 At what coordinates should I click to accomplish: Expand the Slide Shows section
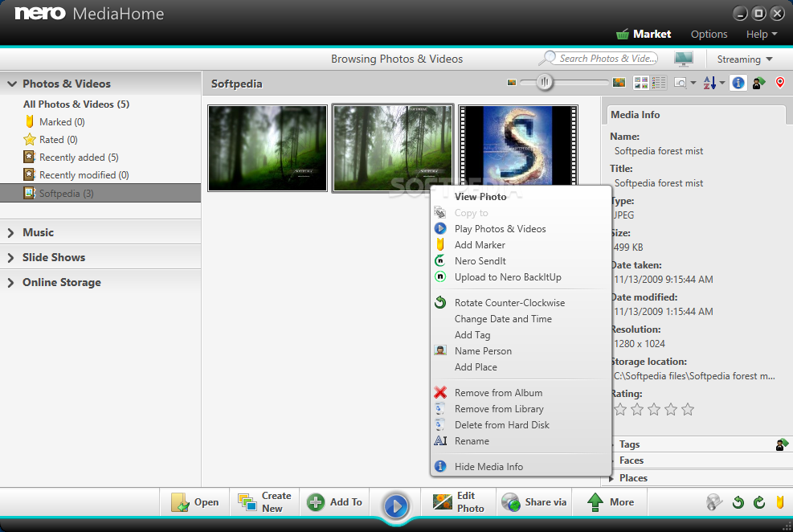[53, 257]
